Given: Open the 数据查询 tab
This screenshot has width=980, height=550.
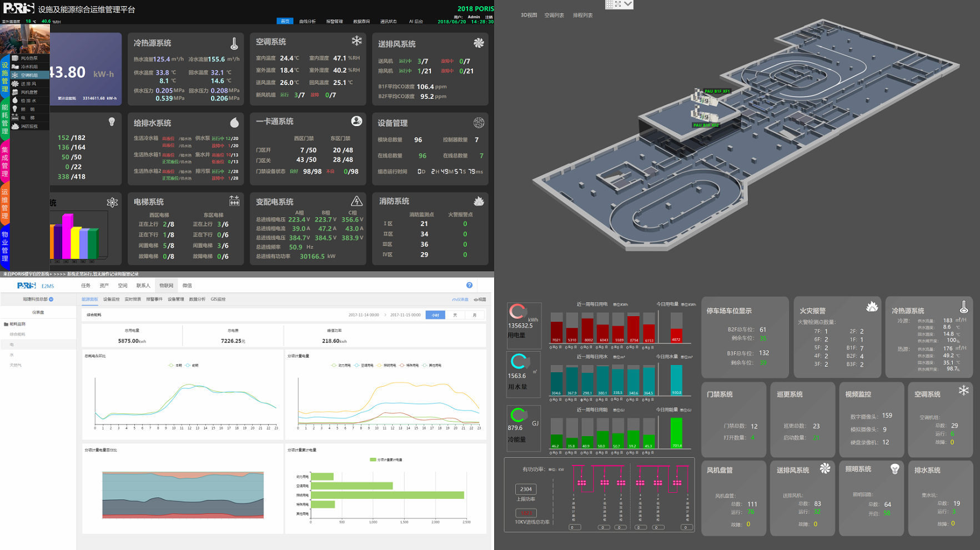Looking at the screenshot, I should pos(361,22).
